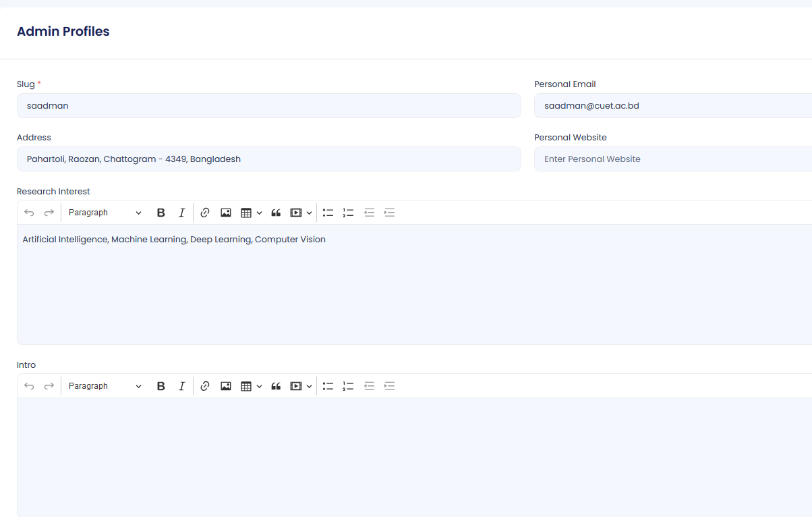Viewport: 812px width, 517px height.
Task: Toggle Bold in Intro editor toolbar
Action: 161,386
